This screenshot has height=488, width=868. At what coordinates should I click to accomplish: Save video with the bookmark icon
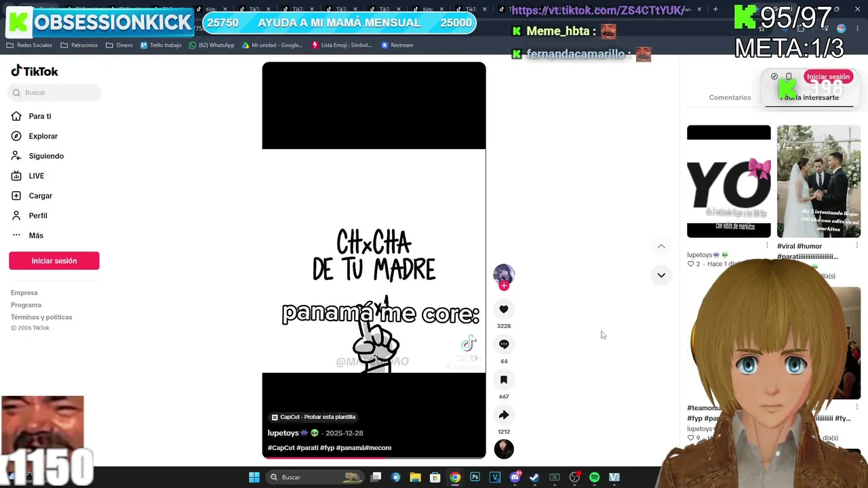tap(504, 380)
